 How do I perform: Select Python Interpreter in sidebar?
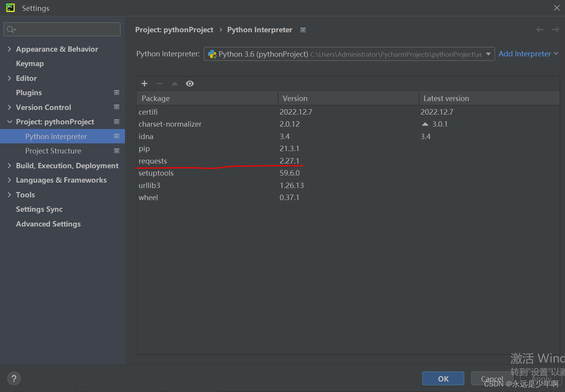pos(63,136)
